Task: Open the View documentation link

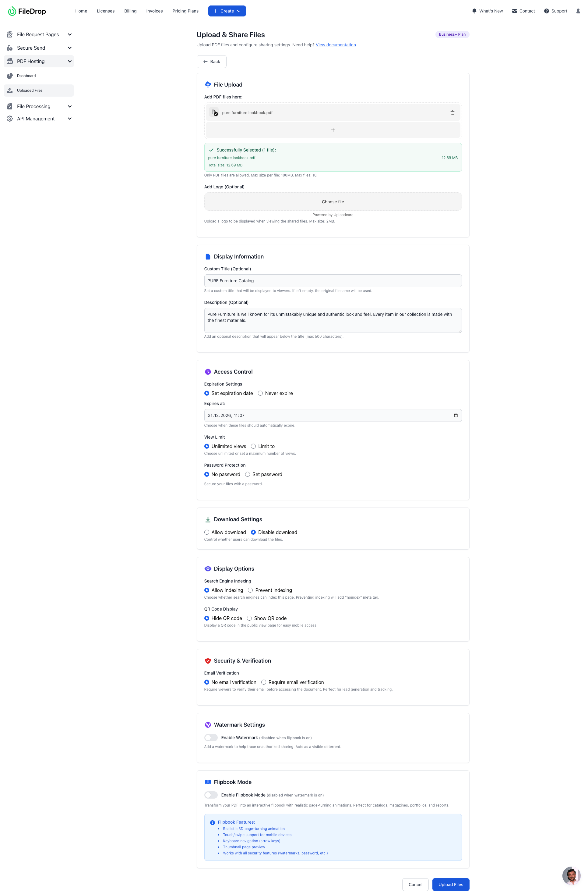Action: click(336, 45)
